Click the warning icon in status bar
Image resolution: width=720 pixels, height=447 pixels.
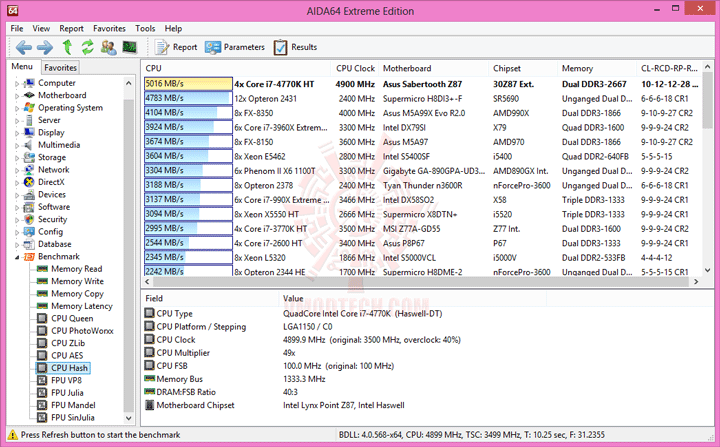[13, 435]
